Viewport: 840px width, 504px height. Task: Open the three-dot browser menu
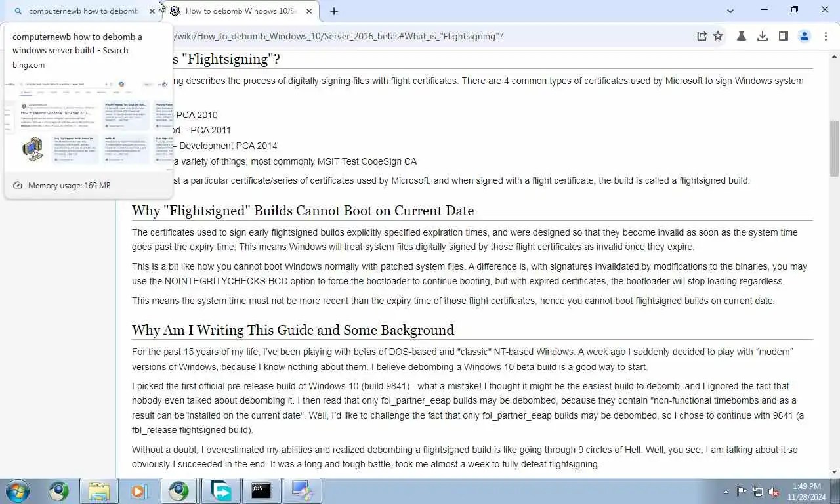click(x=826, y=36)
